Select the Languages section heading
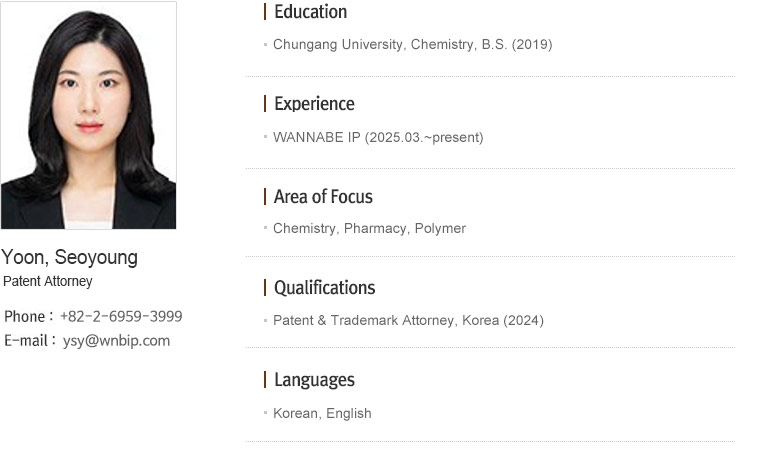760x475 pixels. (x=314, y=380)
